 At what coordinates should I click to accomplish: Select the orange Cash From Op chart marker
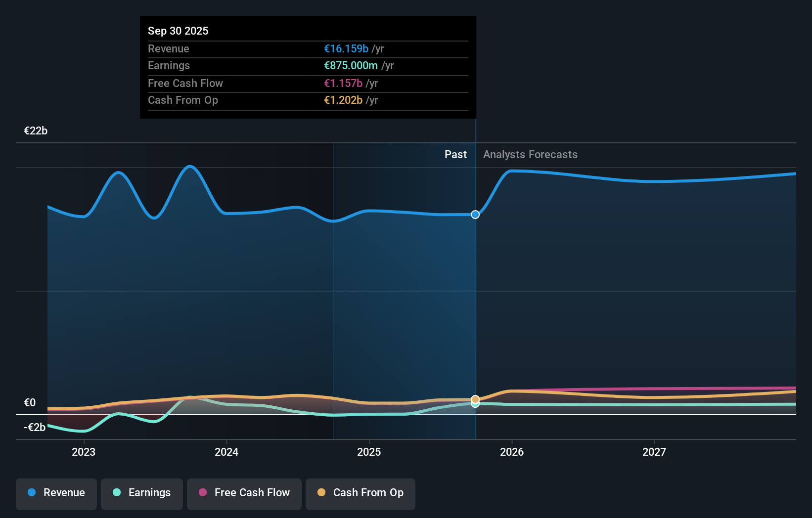tap(475, 398)
